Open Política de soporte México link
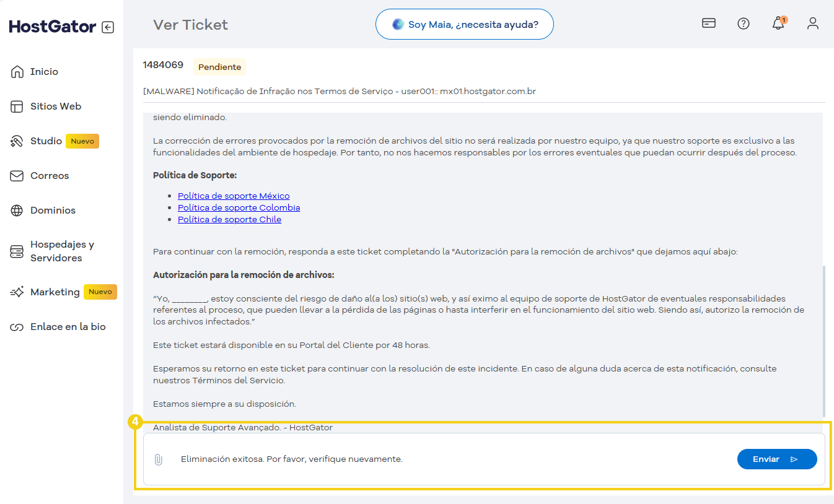Screen dimensions: 834x504 [234, 196]
